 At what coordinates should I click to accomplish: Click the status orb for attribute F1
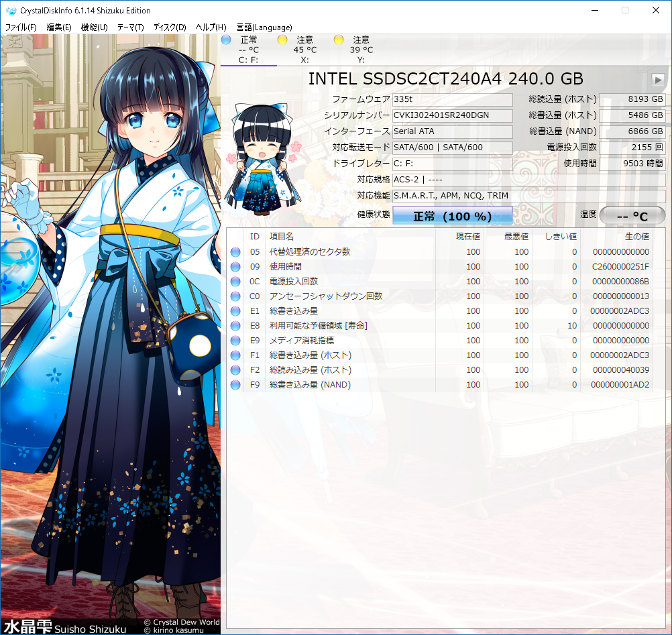coord(235,355)
